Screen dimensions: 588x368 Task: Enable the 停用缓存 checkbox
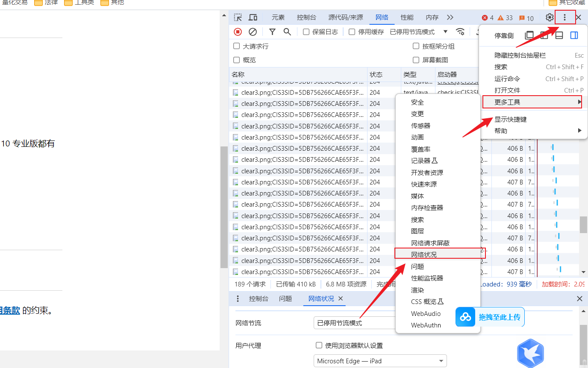click(x=352, y=32)
